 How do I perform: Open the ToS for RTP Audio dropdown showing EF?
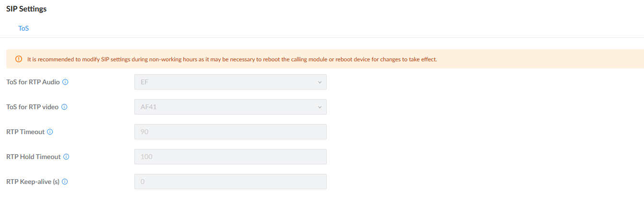[x=230, y=82]
